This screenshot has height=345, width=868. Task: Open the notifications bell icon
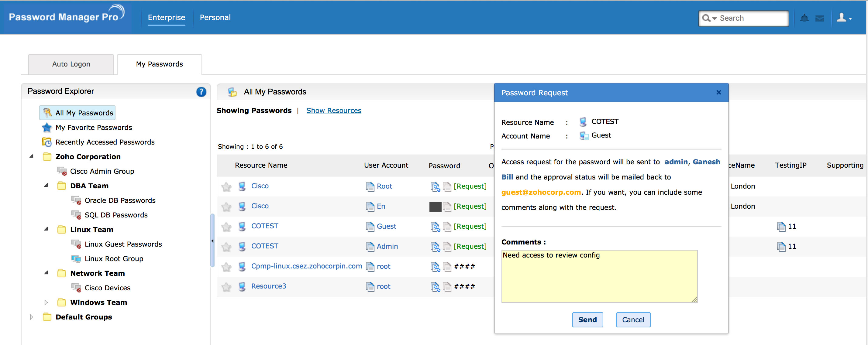[x=804, y=18]
